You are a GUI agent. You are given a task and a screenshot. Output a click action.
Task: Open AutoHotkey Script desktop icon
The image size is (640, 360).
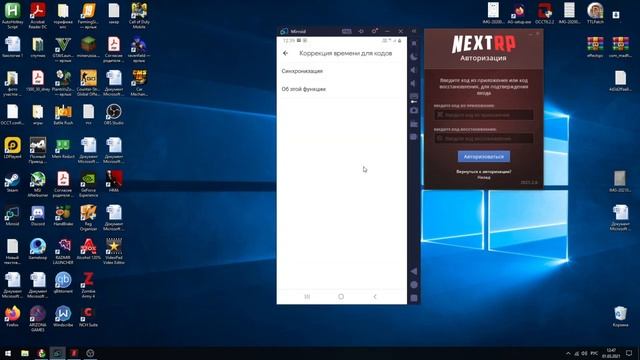[x=12, y=16]
